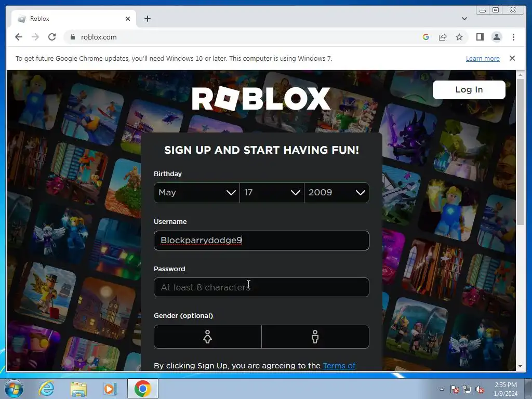Open Chrome side panel
Viewport: 532px width, 399px height.
coord(480,37)
